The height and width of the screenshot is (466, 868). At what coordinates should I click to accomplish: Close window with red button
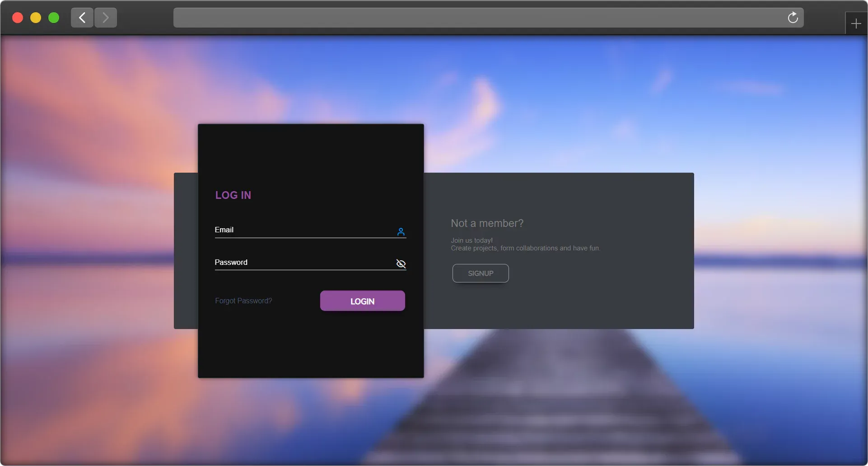[x=18, y=18]
